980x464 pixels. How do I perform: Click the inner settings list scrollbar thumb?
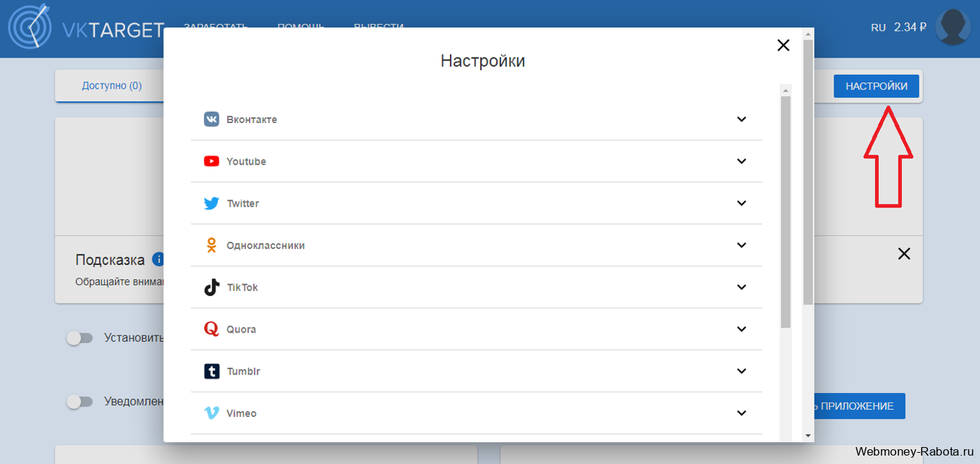tap(785, 212)
